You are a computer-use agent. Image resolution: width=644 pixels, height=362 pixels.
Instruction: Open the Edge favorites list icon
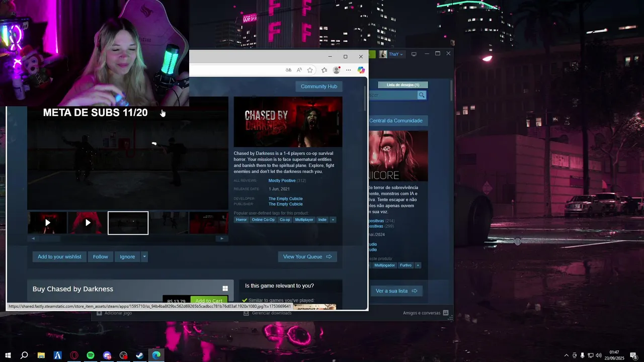pos(324,70)
